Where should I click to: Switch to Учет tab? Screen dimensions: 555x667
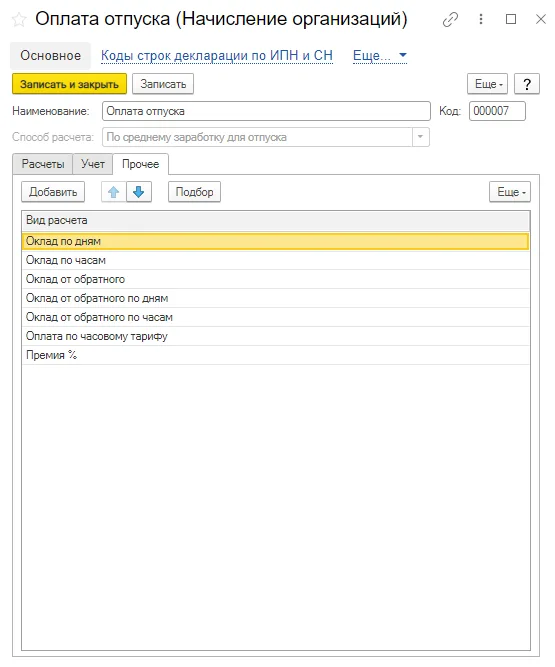point(93,164)
